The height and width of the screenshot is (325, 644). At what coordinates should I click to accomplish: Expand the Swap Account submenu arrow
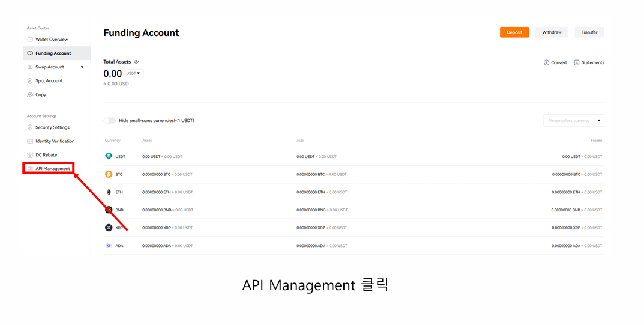click(82, 67)
